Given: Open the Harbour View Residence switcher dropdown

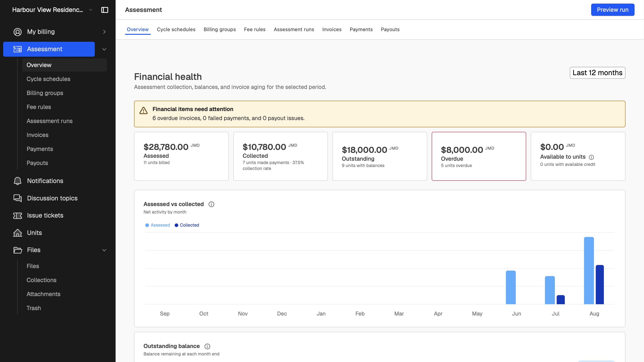Looking at the screenshot, I should (53, 10).
